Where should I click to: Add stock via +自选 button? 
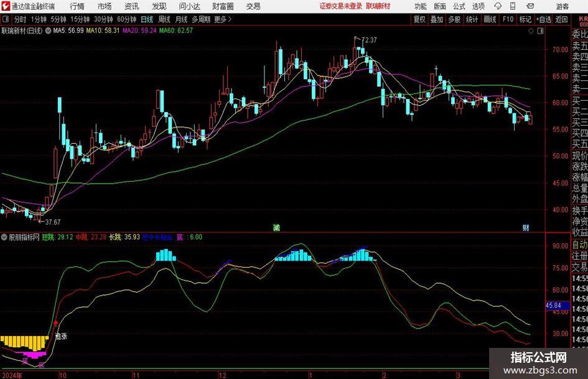point(543,19)
